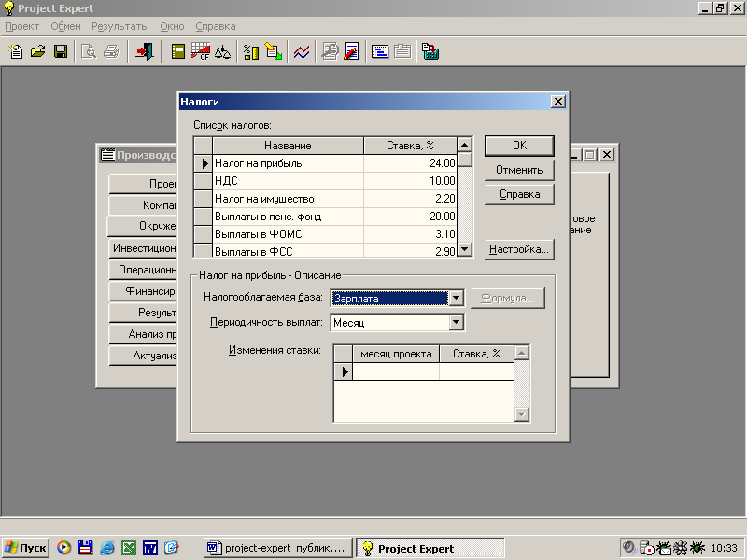Click the teal calculator export icon
The width and height of the screenshot is (747, 560).
pyautogui.click(x=430, y=51)
